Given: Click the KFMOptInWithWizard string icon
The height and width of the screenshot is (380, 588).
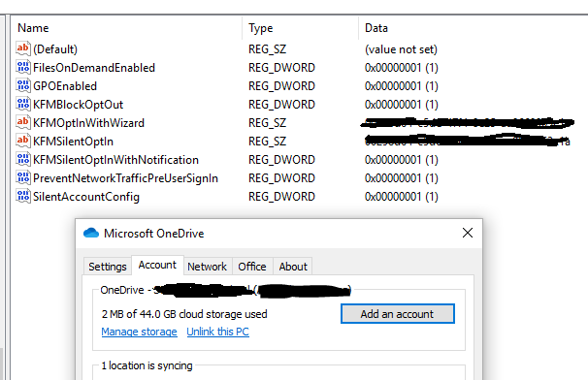Looking at the screenshot, I should tap(23, 122).
